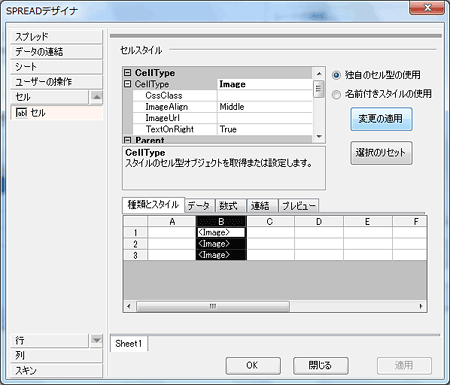Select 名前付きスタイルの使用 radio button

pos(336,95)
